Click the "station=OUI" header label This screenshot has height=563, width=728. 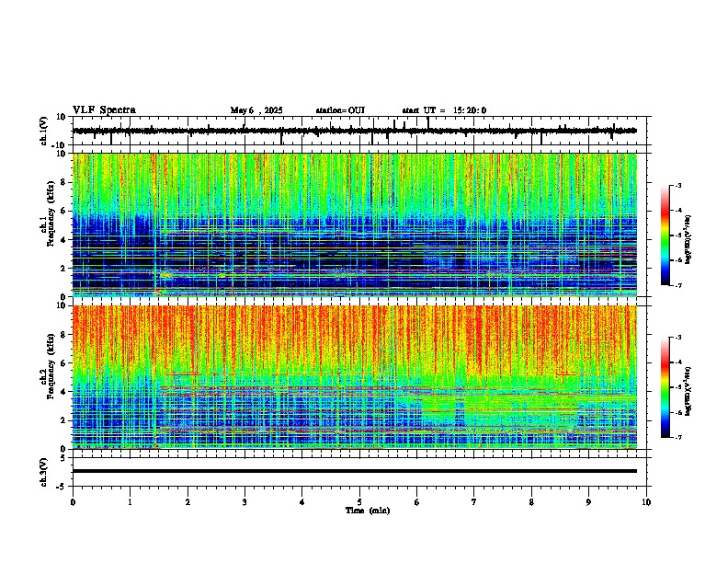coord(340,110)
